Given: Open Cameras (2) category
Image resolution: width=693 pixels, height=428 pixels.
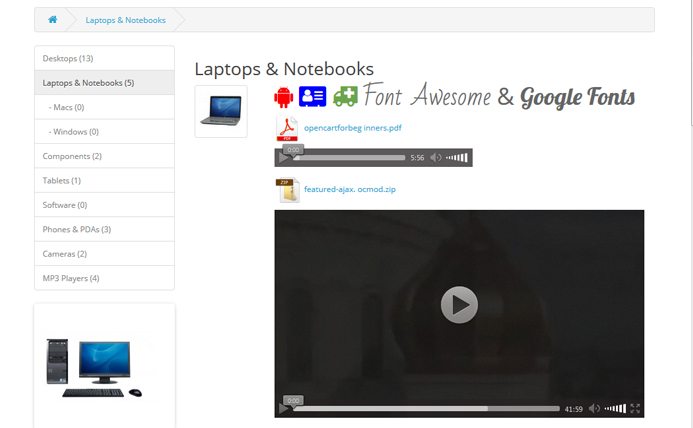Looking at the screenshot, I should click(x=104, y=254).
